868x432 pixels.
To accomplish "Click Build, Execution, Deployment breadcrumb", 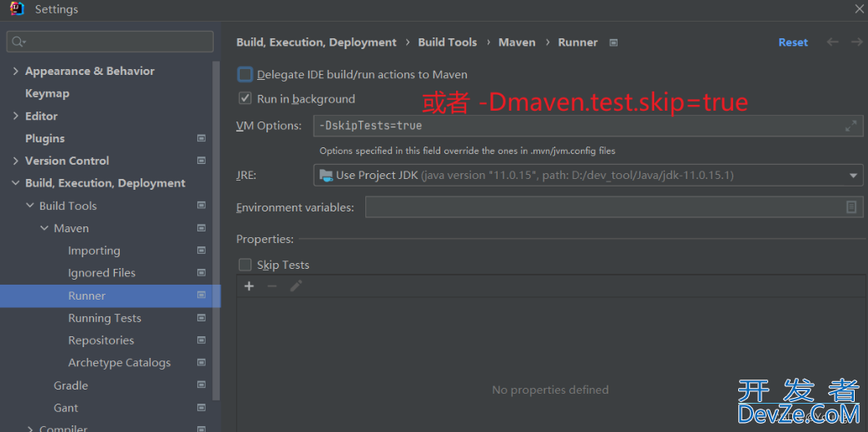I will point(316,42).
